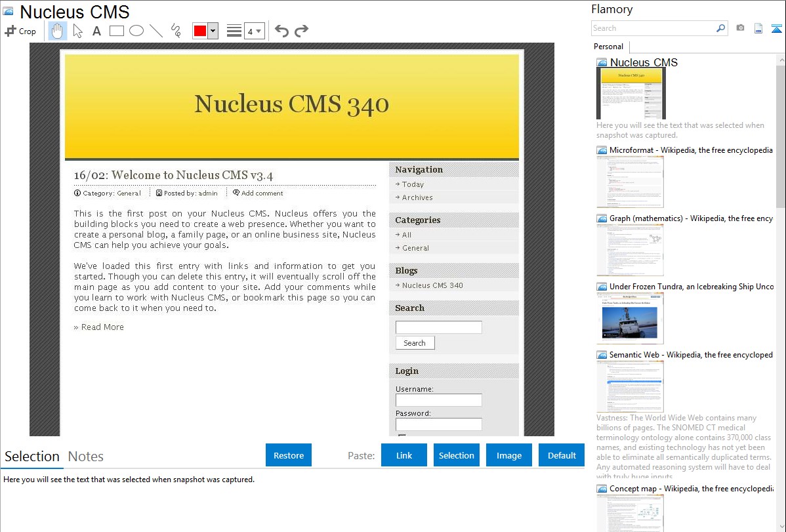Image resolution: width=786 pixels, height=532 pixels.
Task: Select the straight line tool
Action: pos(156,31)
